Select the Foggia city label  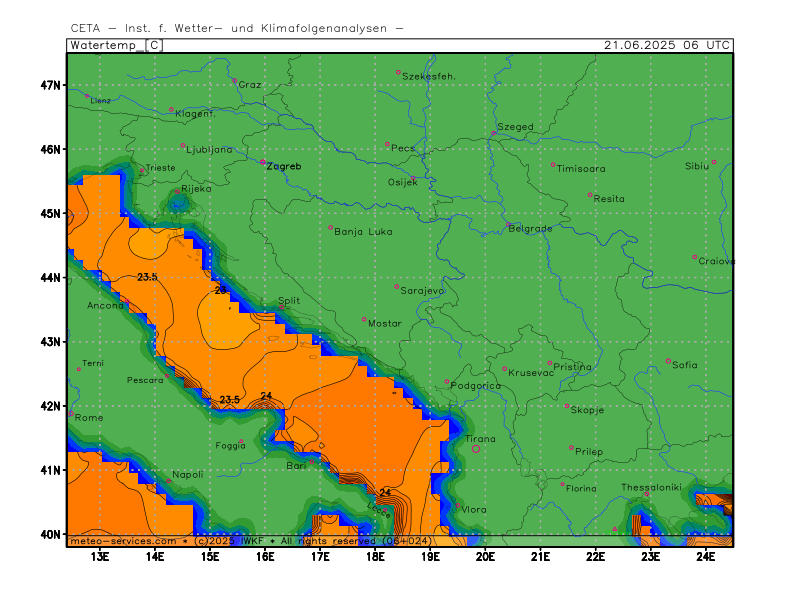[230, 446]
